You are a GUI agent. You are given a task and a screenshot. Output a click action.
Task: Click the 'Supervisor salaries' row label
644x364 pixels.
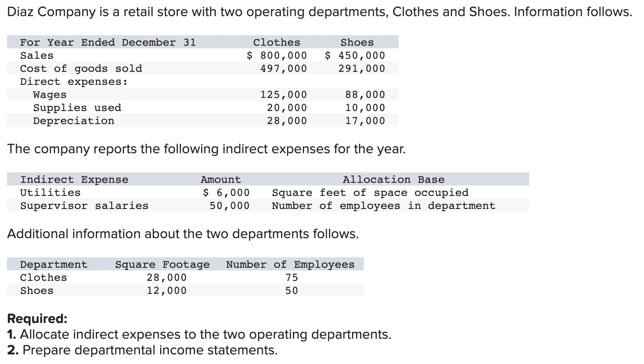pos(84,206)
